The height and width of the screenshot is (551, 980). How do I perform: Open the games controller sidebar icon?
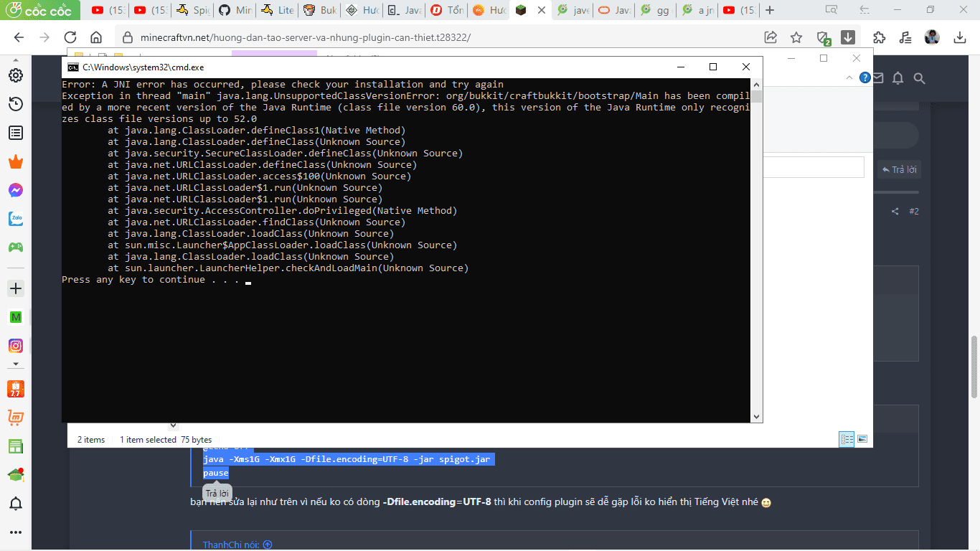point(15,248)
